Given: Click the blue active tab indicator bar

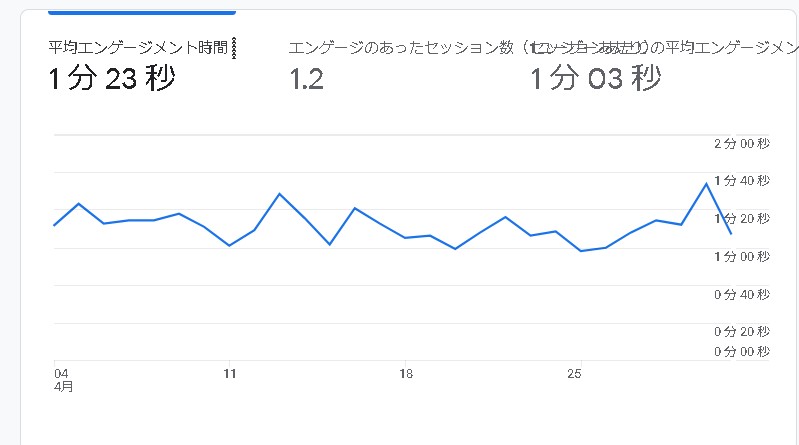Looking at the screenshot, I should [141, 12].
